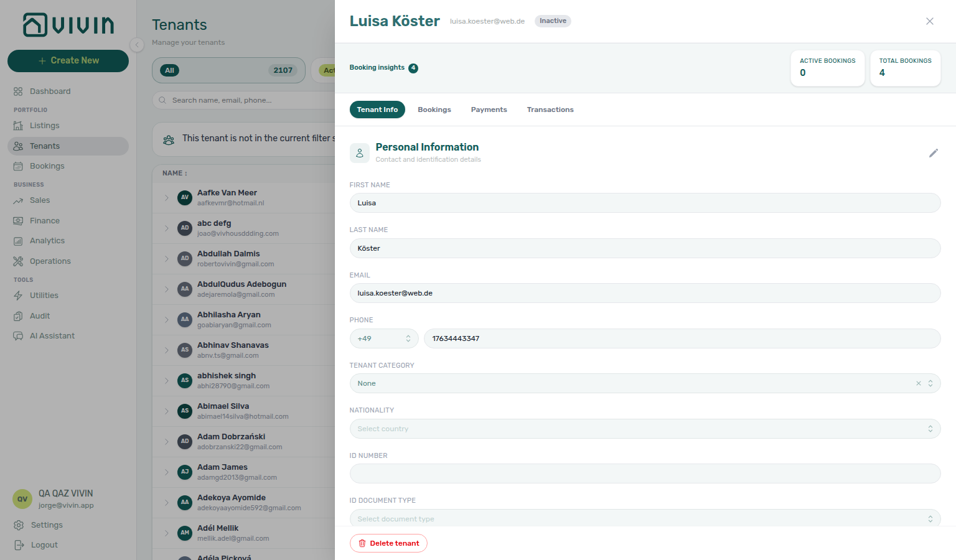
Task: Open the +49 phone country code dropdown
Action: 384,338
